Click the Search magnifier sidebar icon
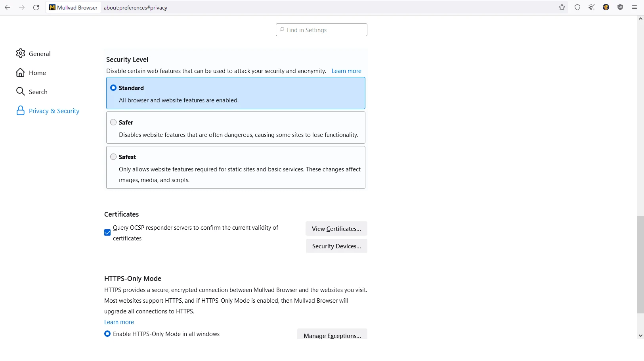Viewport: 644px width, 361px height. pos(21,92)
